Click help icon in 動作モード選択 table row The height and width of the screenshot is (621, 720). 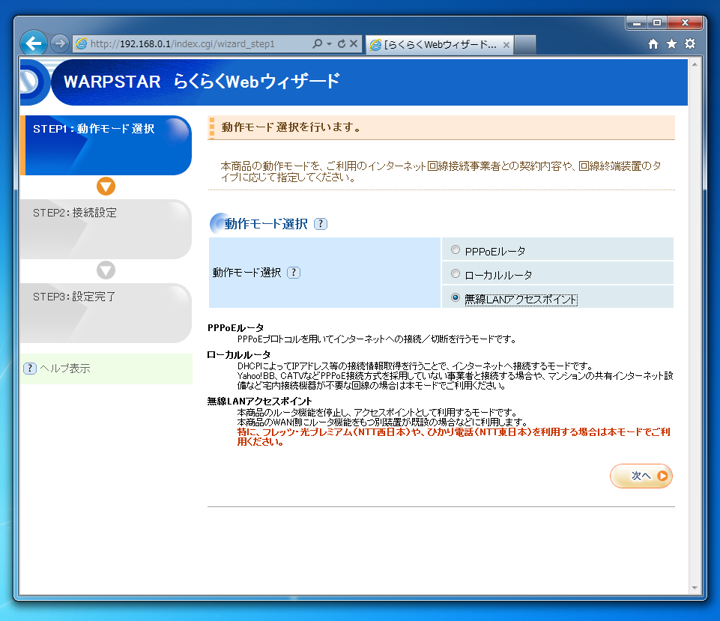click(294, 272)
